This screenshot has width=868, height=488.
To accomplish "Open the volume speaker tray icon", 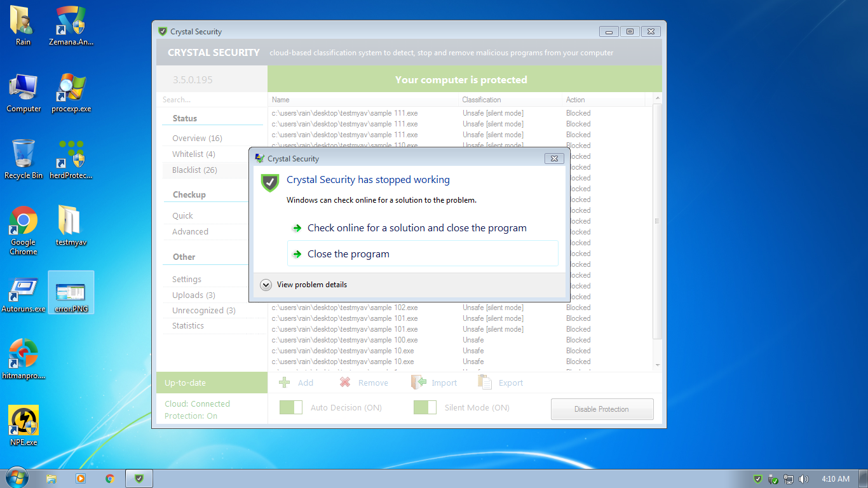I will [x=804, y=479].
